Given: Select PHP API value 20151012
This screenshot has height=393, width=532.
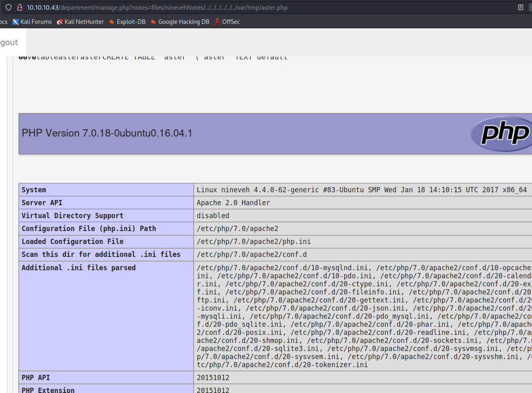Looking at the screenshot, I should click(213, 378).
